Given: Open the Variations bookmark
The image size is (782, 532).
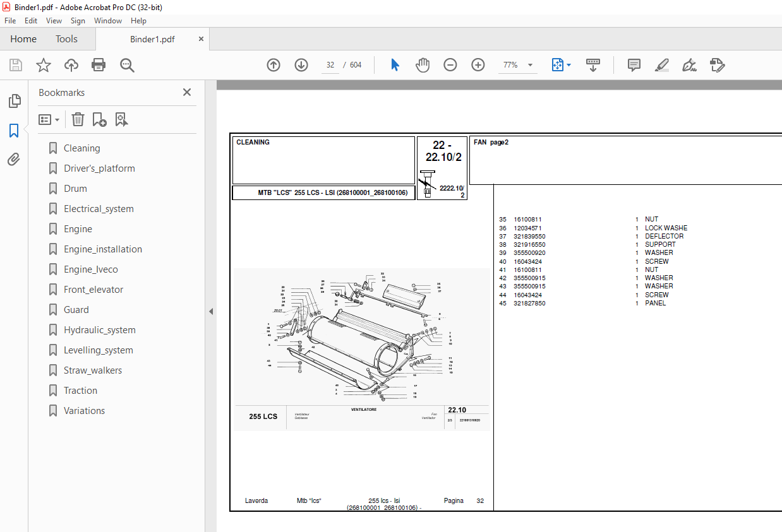Looking at the screenshot, I should point(84,411).
